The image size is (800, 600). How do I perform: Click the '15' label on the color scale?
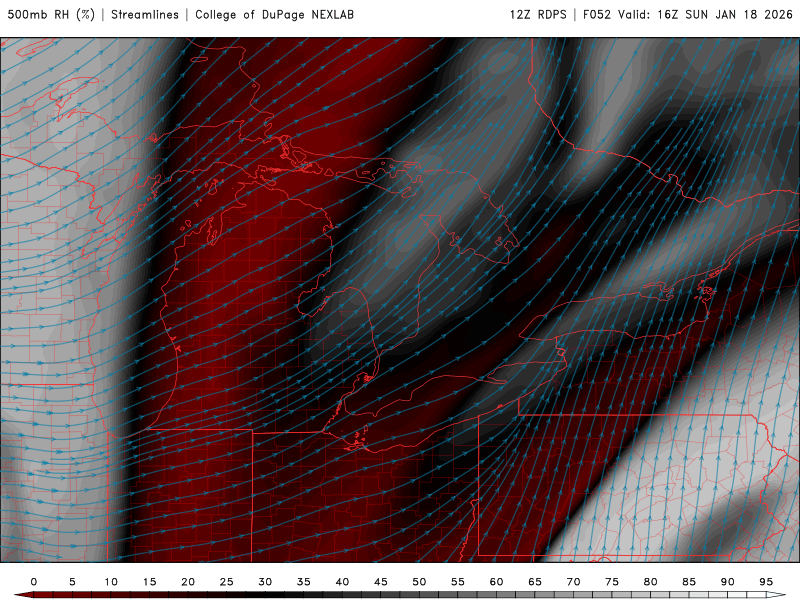(x=149, y=582)
